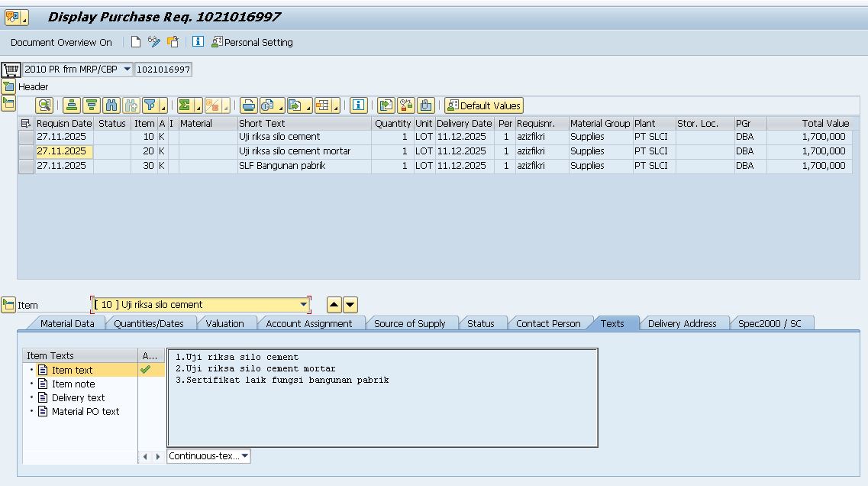Click the Sigma total icon

(185, 105)
